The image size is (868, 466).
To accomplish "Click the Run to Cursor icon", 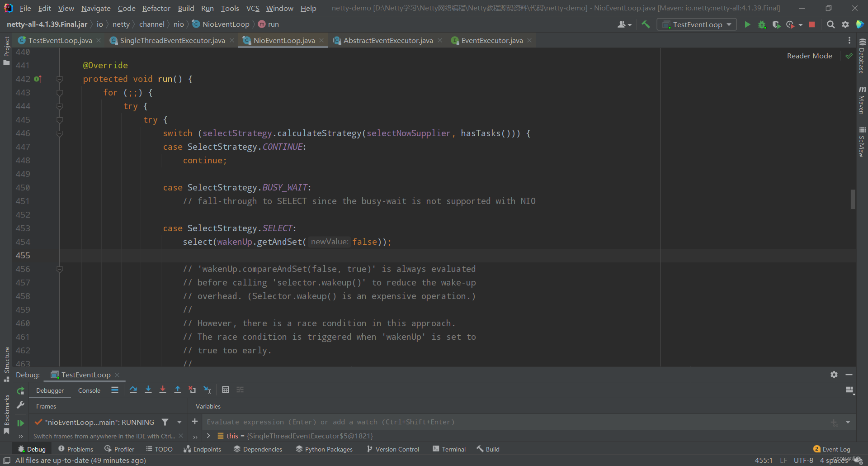I will click(207, 390).
